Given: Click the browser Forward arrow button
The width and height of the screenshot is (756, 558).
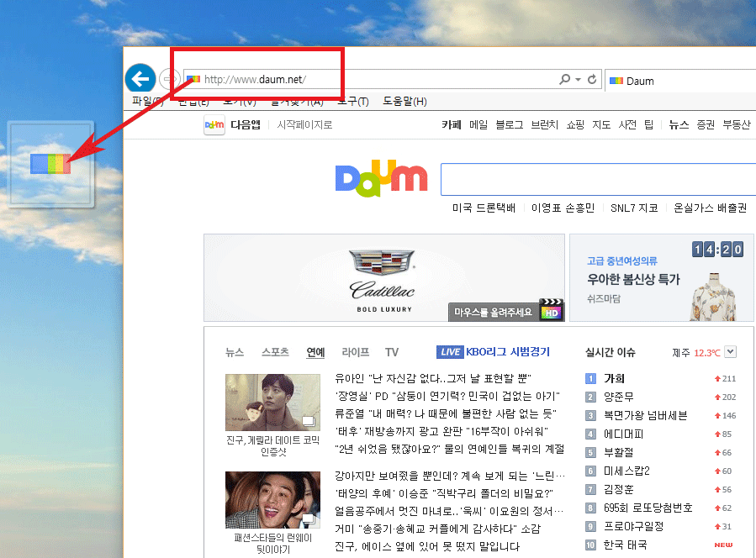Looking at the screenshot, I should (x=168, y=78).
